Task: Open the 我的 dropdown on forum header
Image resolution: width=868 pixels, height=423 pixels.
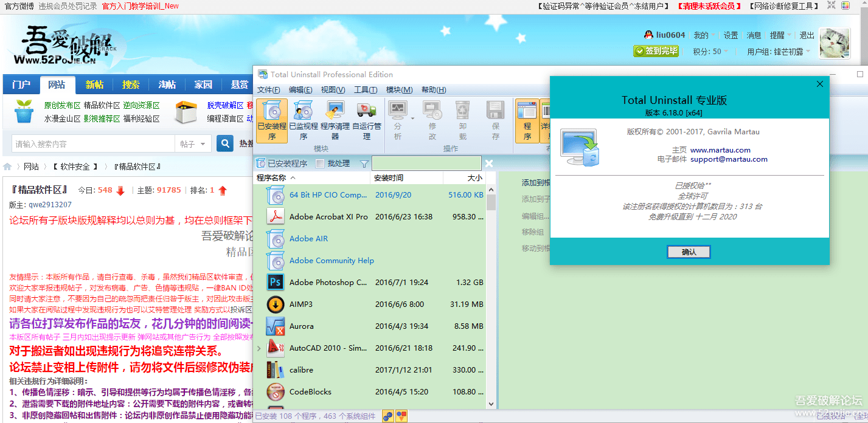Action: (x=705, y=35)
